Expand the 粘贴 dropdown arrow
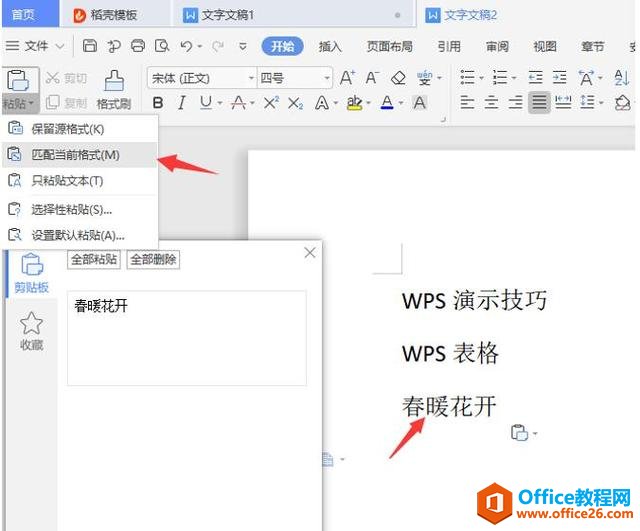The image size is (640, 531). 31,103
